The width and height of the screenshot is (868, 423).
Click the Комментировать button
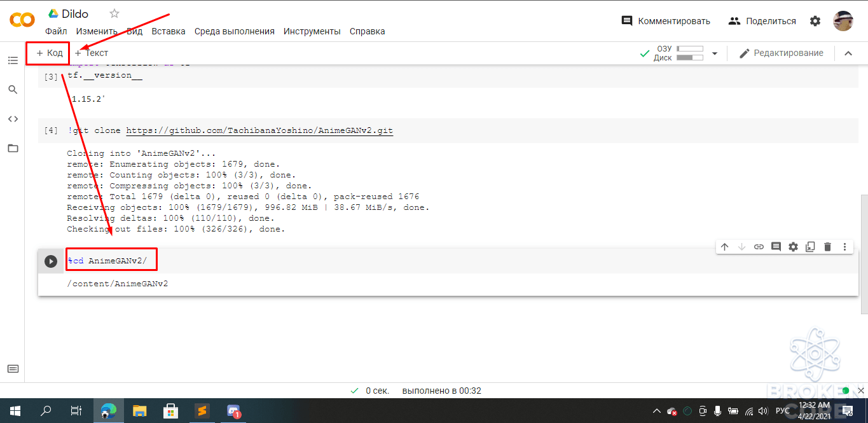coord(666,21)
